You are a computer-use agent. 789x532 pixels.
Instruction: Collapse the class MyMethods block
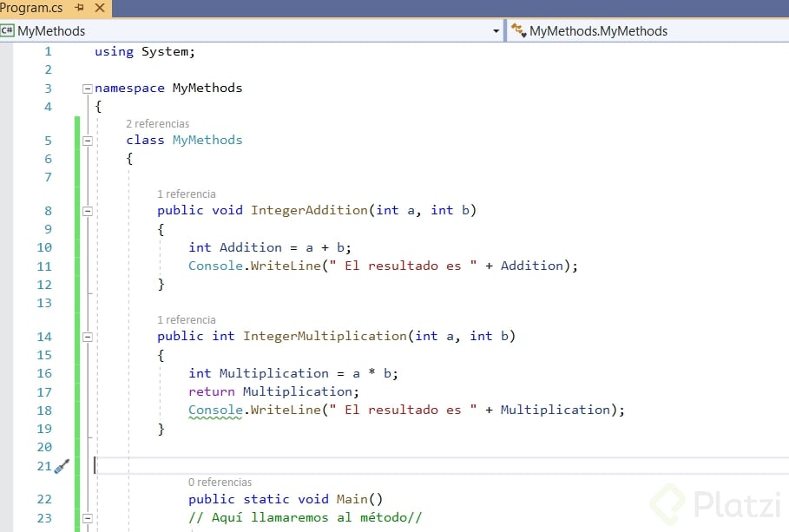click(x=88, y=141)
